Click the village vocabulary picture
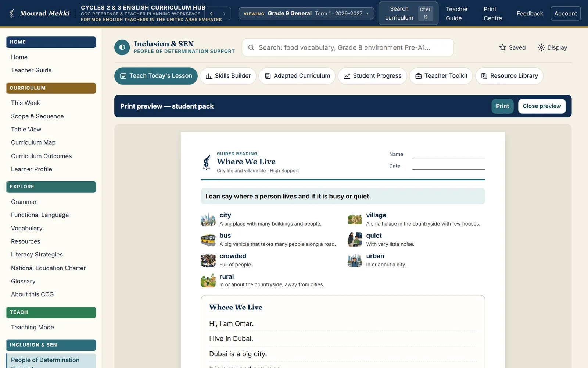This screenshot has width=588, height=368. click(x=355, y=219)
